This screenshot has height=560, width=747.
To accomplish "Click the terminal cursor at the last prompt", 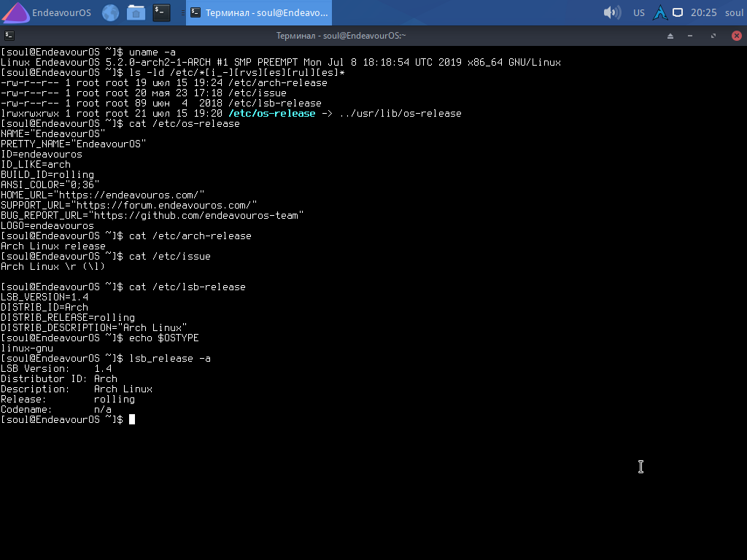I will point(132,419).
